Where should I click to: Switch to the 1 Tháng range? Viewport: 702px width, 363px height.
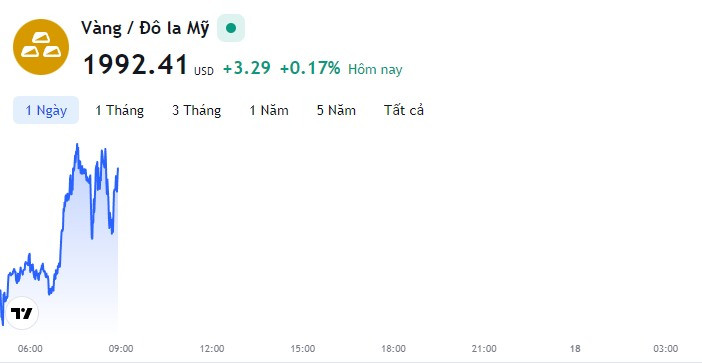[x=120, y=110]
